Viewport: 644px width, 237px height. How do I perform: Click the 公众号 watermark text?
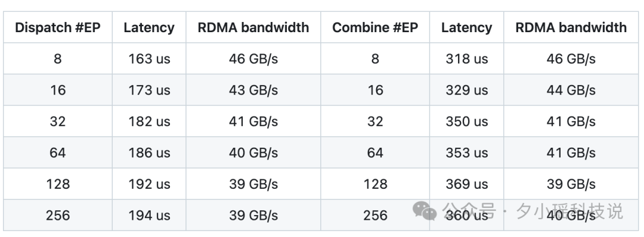coord(469,211)
